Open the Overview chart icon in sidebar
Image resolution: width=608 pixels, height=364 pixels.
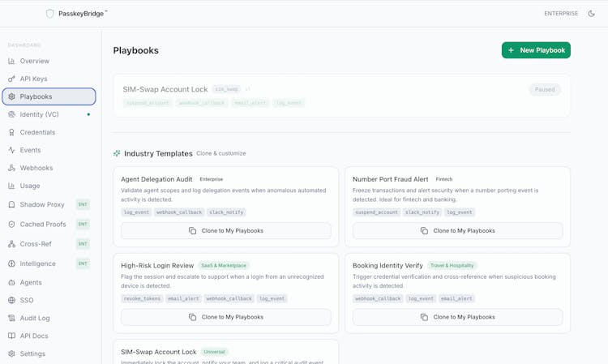[11, 61]
